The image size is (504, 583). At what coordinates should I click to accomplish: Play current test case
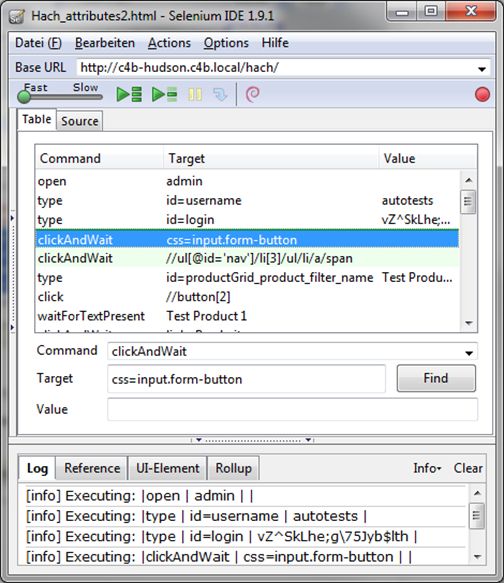(x=164, y=94)
